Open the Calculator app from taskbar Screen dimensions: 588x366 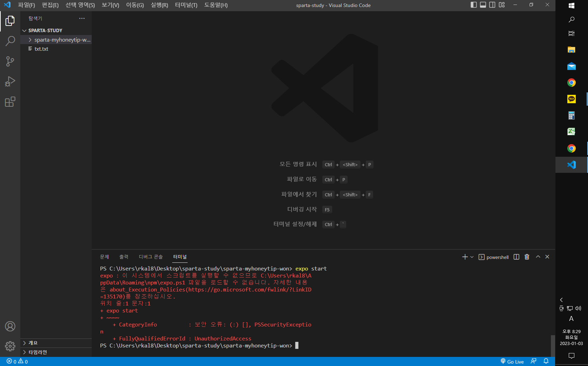point(572,115)
